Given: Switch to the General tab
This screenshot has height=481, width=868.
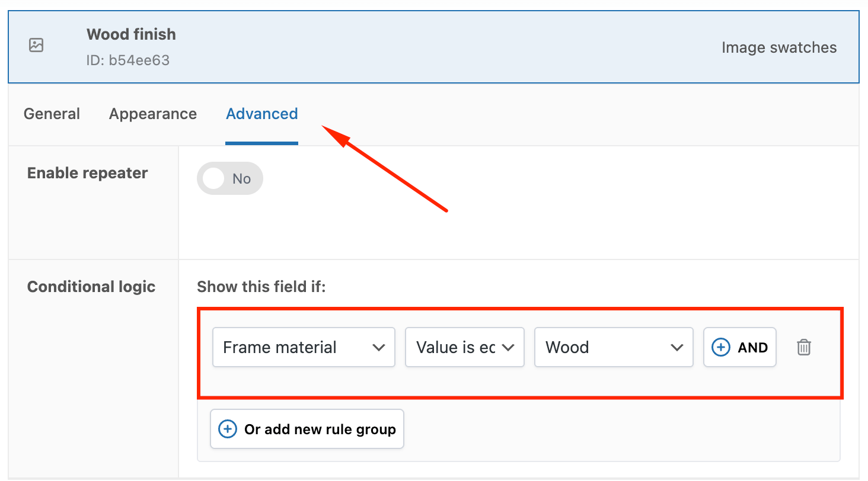Looking at the screenshot, I should [x=52, y=114].
